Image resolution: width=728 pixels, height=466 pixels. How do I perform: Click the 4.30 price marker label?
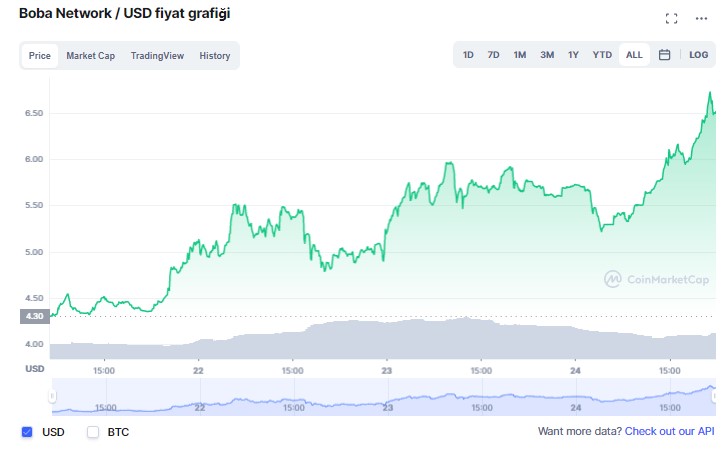click(35, 316)
